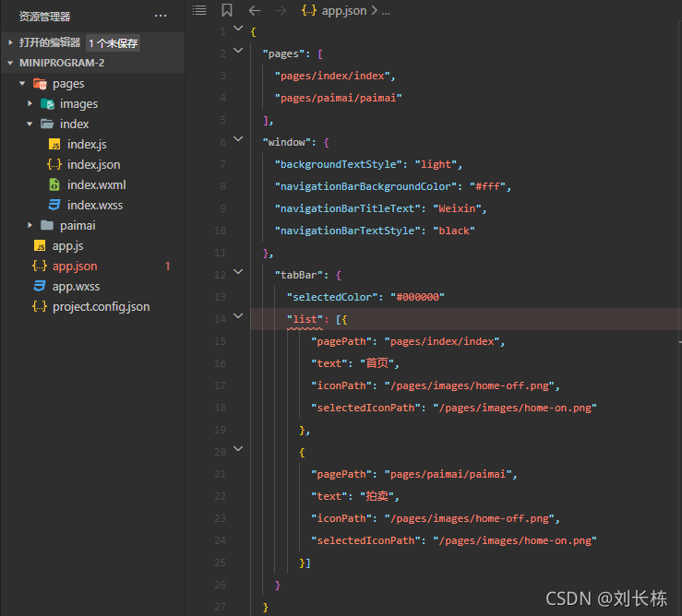Click the breadcrumb ellipsis after app.json
Viewport: 682px width, 616px height.
click(386, 11)
